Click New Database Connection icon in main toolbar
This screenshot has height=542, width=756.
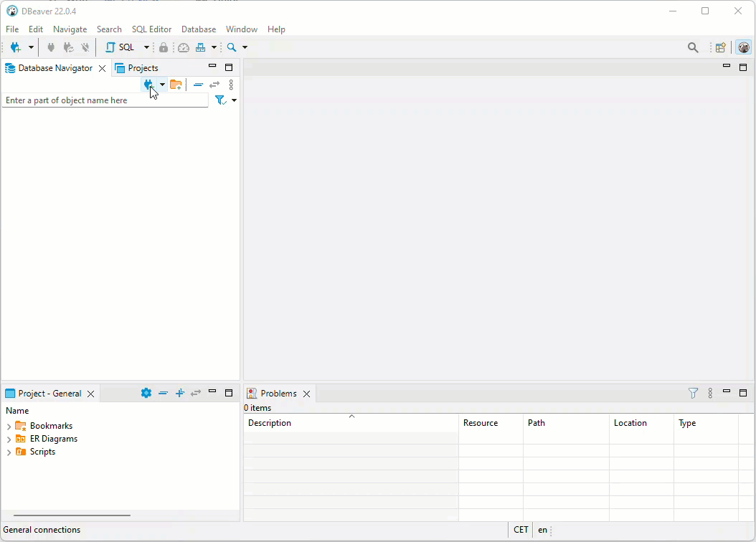point(16,47)
